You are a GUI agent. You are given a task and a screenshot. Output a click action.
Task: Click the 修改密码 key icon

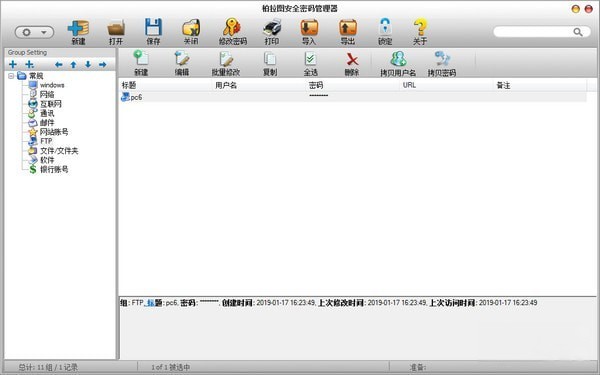point(232,27)
